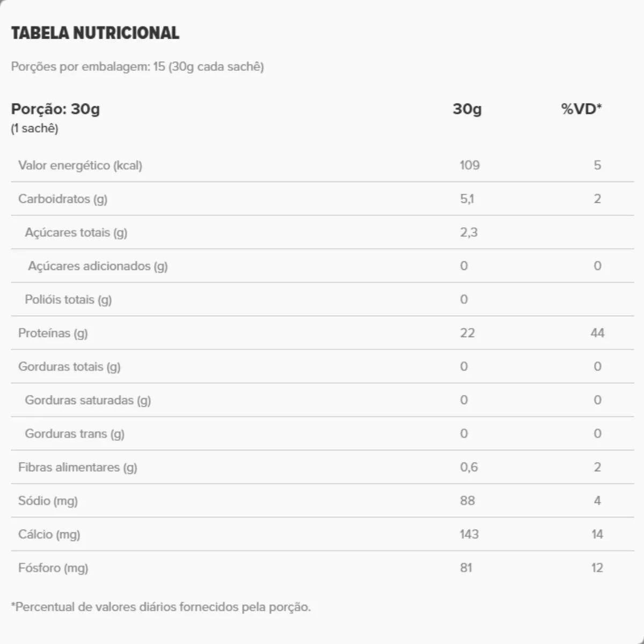Click the TABELA NUTRICIONAL heading
This screenshot has height=644, width=644.
point(95,33)
